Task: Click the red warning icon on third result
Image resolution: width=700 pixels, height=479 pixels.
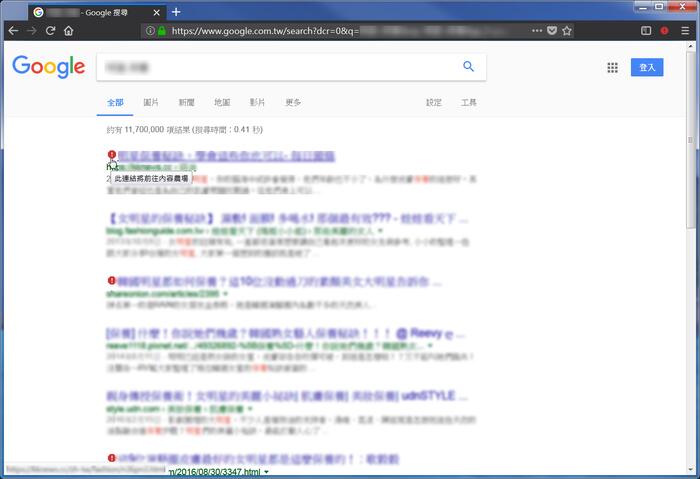Action: click(x=111, y=280)
